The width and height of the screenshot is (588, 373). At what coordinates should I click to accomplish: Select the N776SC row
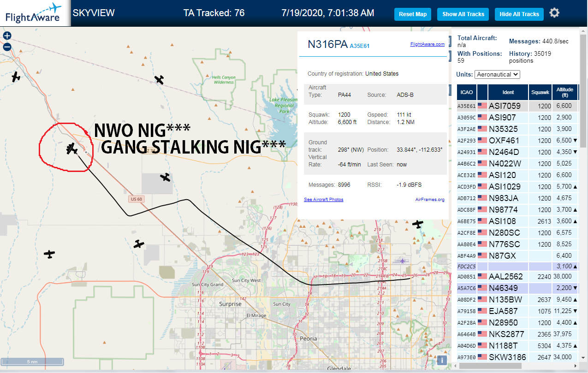[517, 244]
